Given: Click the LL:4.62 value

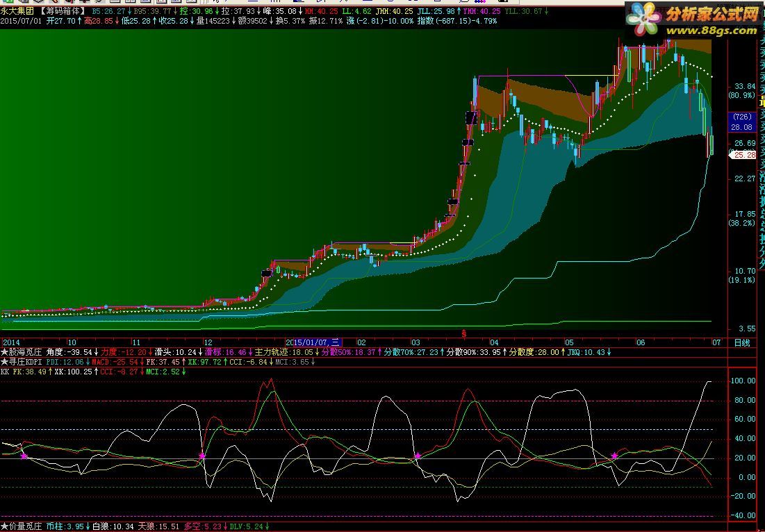Looking at the screenshot, I should coord(356,10).
